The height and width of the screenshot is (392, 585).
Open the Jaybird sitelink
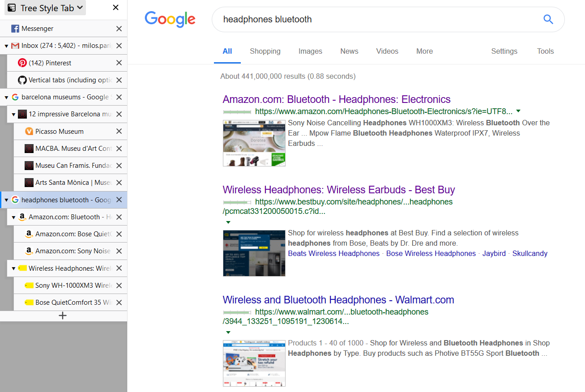tap(494, 253)
